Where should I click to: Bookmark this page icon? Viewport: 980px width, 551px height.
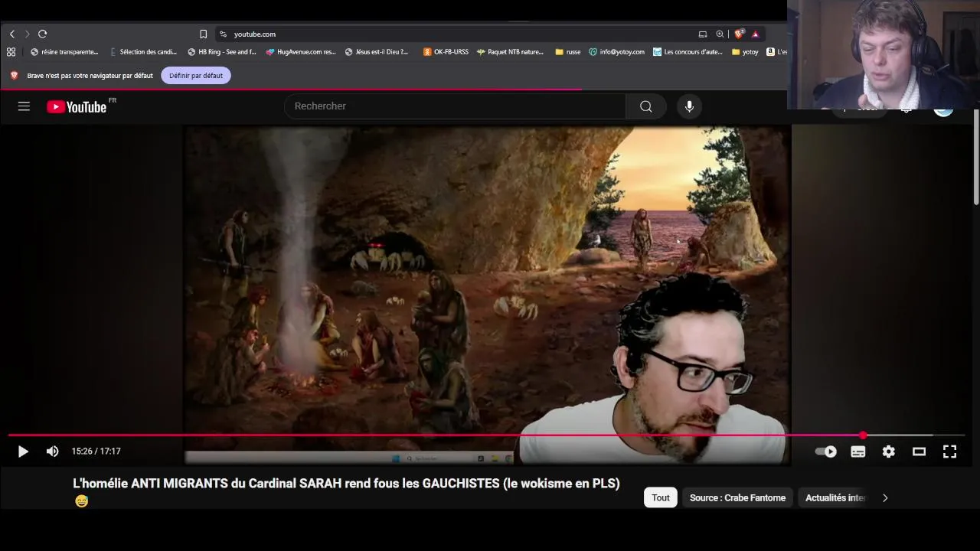203,34
